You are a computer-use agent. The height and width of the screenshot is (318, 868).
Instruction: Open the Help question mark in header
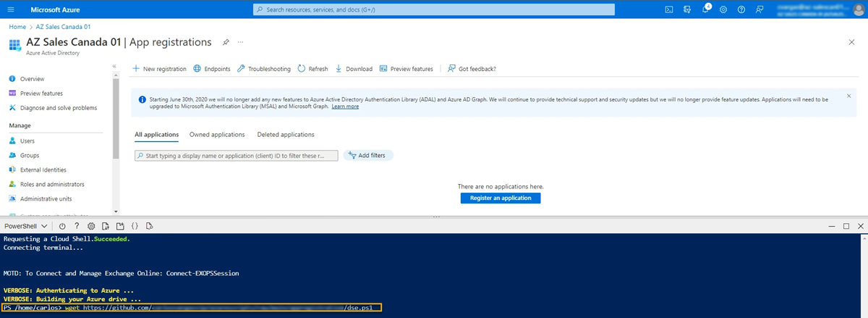[x=741, y=9]
